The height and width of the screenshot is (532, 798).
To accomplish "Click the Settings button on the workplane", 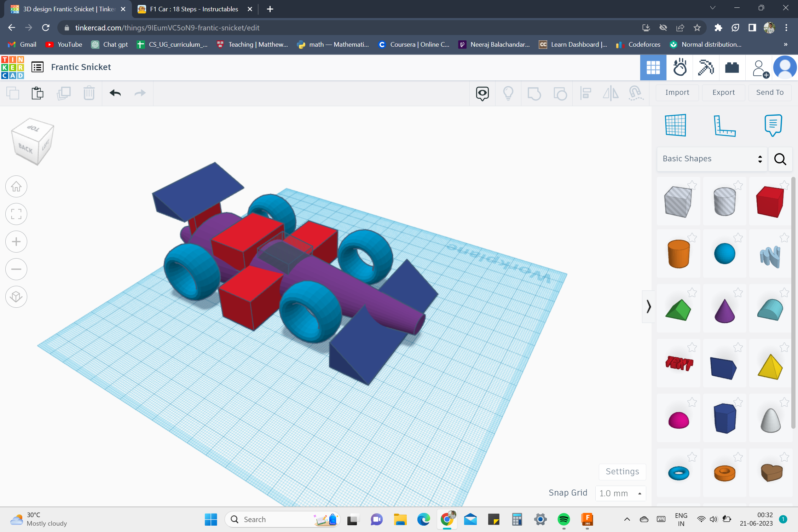I will (x=622, y=472).
